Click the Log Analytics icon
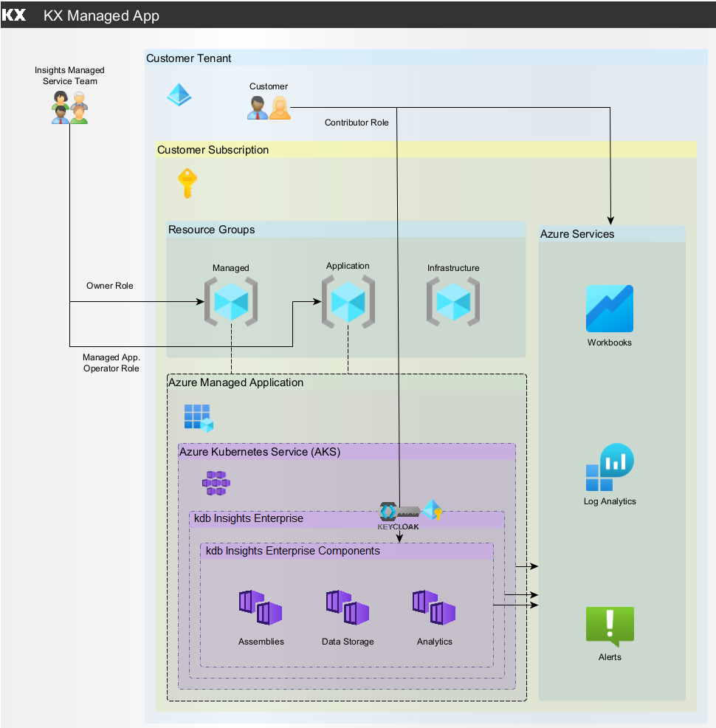Viewport: 716px width, 728px height. click(x=610, y=468)
